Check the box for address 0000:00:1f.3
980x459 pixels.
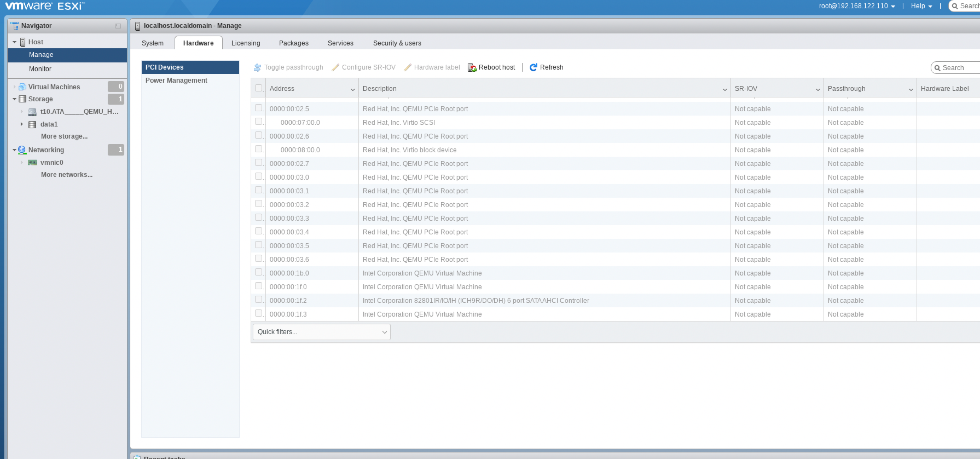pos(259,314)
